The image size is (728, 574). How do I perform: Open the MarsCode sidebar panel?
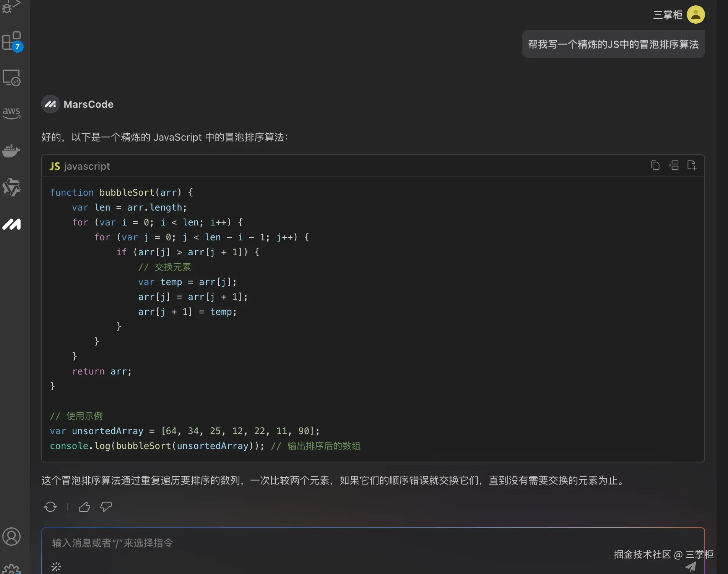(11, 224)
